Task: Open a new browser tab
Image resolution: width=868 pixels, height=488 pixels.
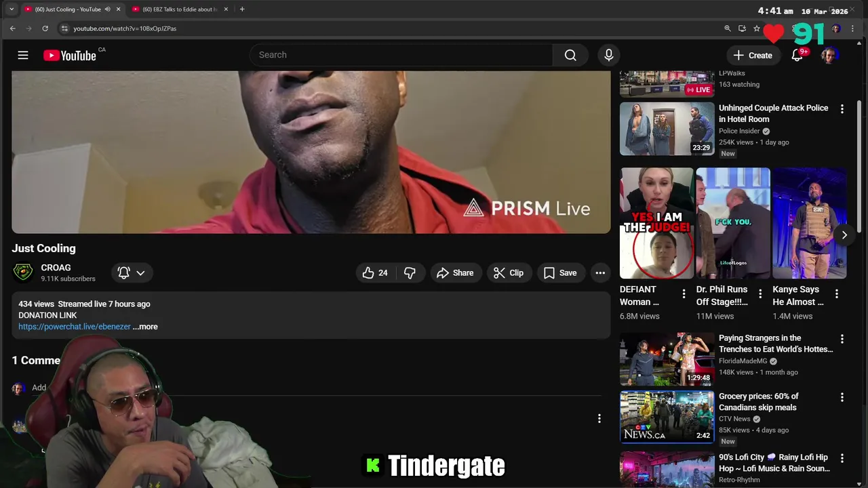Action: (x=242, y=9)
